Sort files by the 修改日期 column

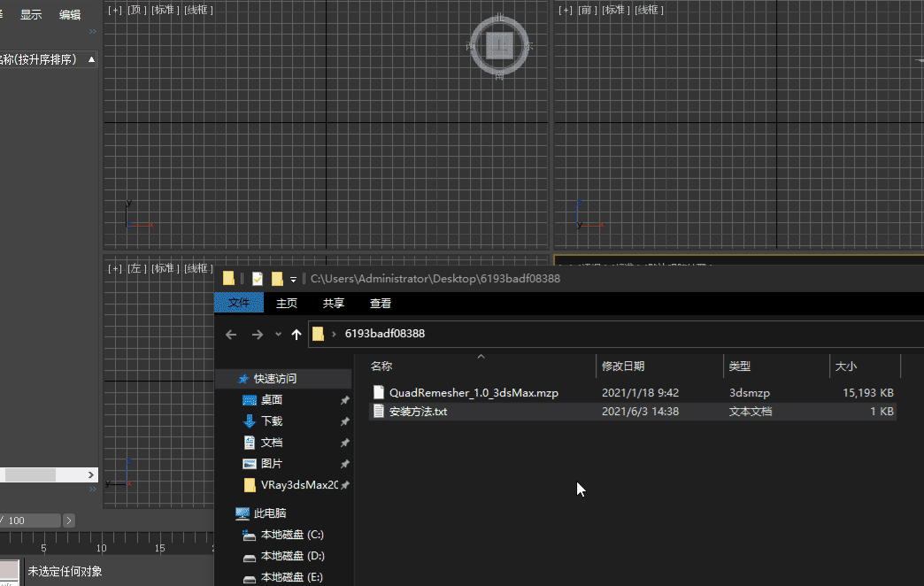click(x=623, y=366)
